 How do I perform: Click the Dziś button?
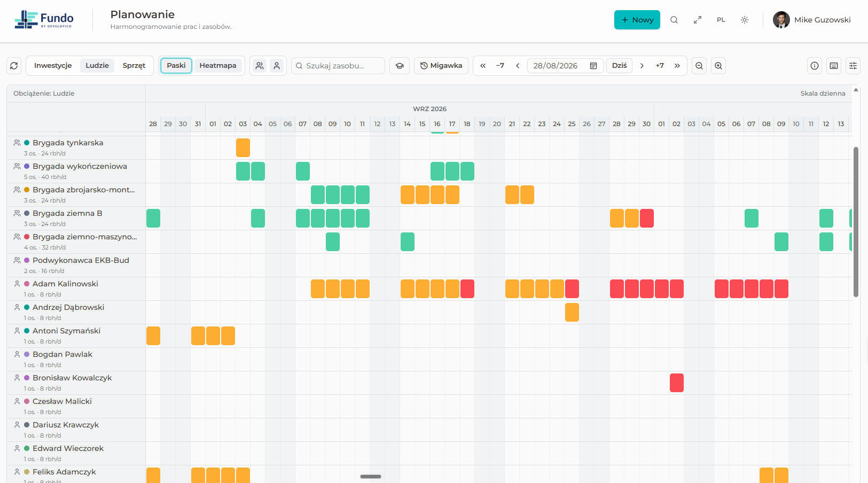[x=620, y=66]
